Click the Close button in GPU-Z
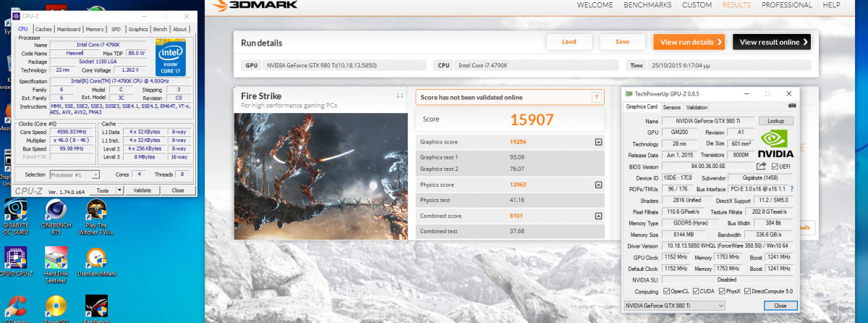868x323 pixels. click(780, 306)
